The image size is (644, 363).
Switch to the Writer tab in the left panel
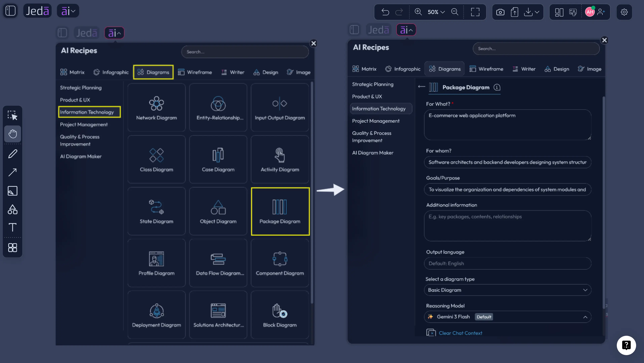coord(233,72)
